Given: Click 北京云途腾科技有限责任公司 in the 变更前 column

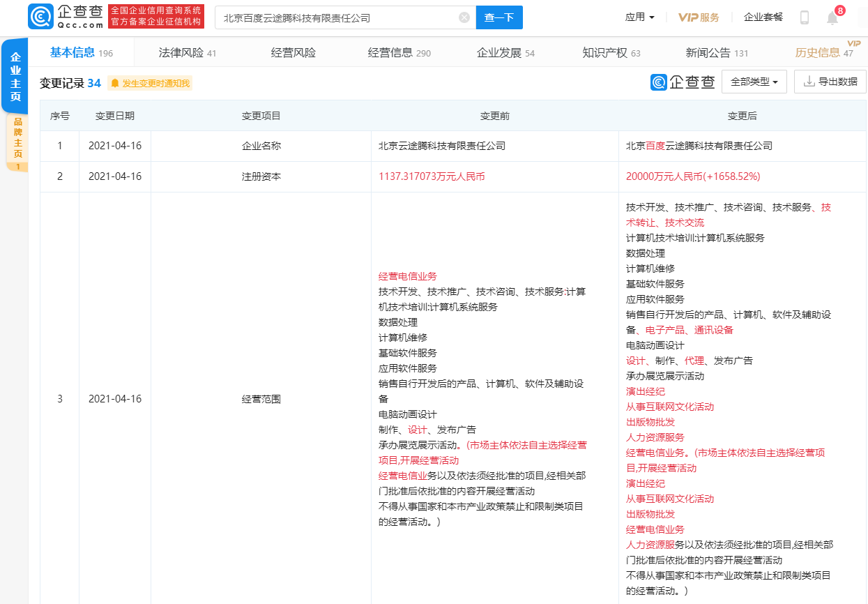Looking at the screenshot, I should (x=442, y=146).
